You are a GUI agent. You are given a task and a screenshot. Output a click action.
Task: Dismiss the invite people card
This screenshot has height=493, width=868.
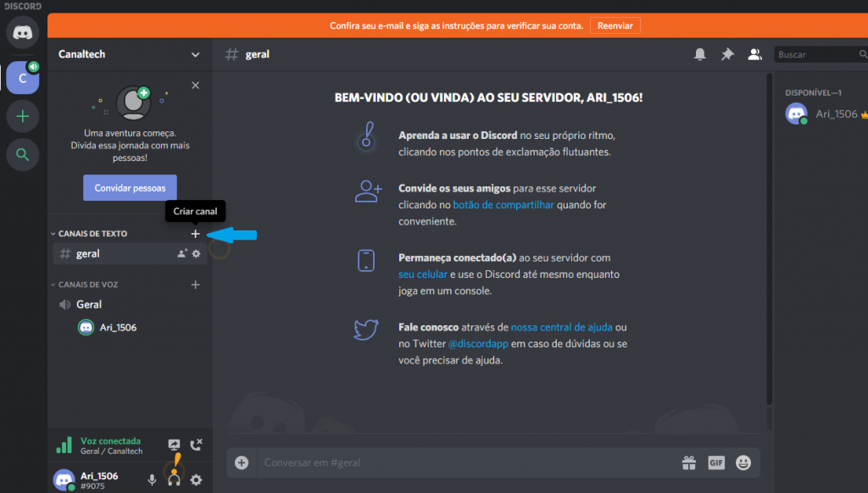coord(196,86)
